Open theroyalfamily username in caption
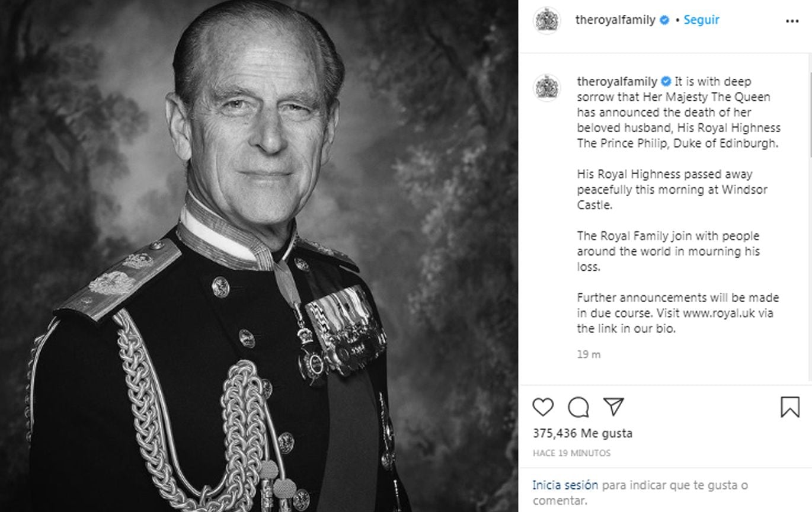 [617, 81]
